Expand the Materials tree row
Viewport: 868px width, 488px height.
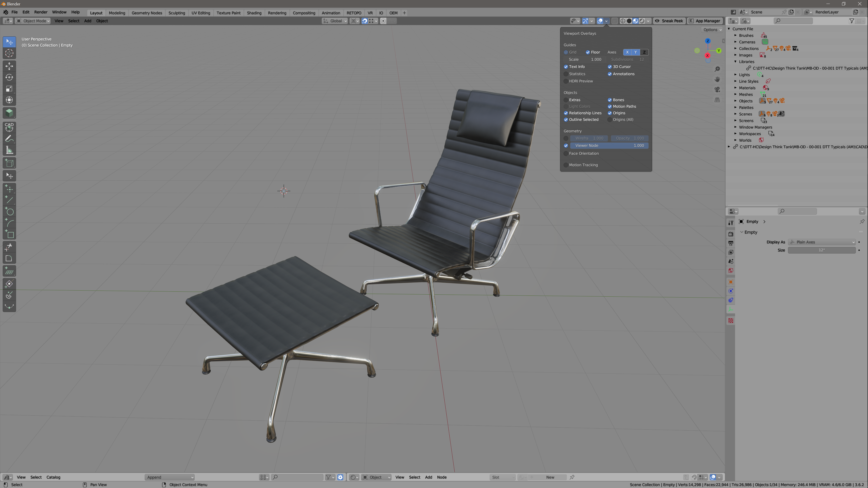tap(736, 88)
